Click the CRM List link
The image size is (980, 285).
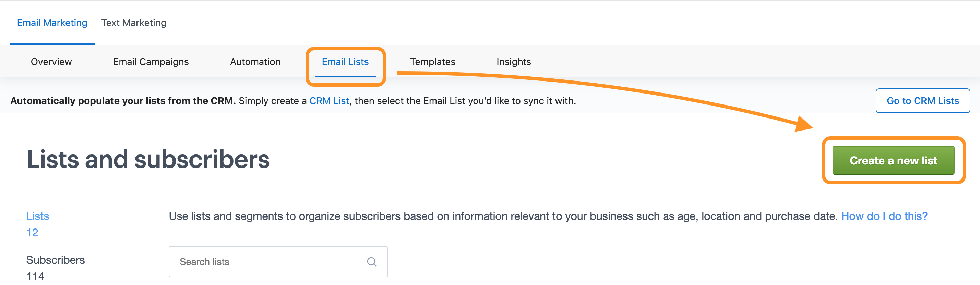pos(329,101)
